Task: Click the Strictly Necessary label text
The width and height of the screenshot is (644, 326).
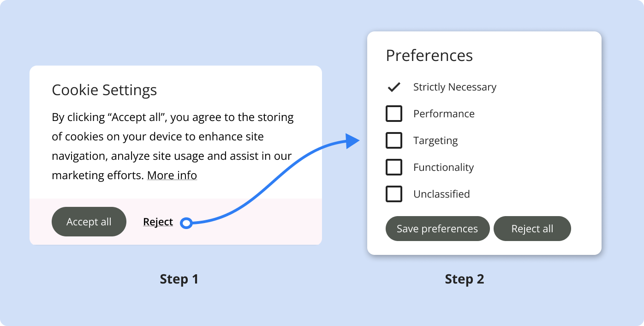Action: pyautogui.click(x=454, y=87)
